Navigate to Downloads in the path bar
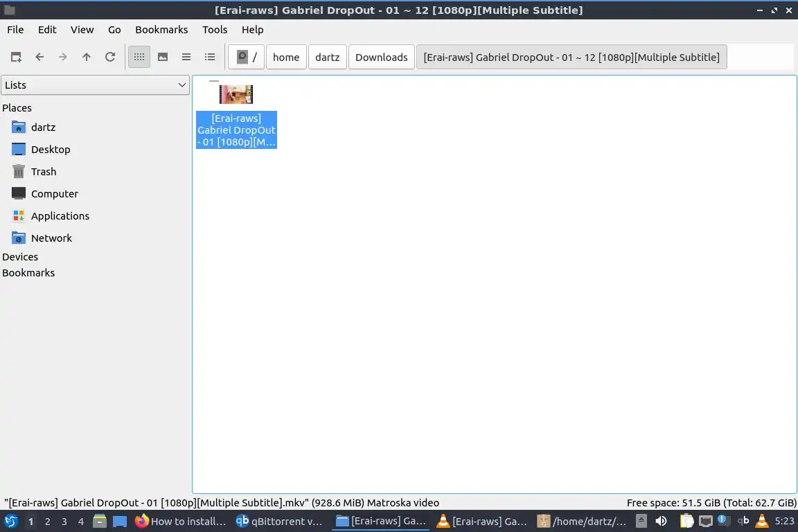The width and height of the screenshot is (798, 532). pos(381,57)
